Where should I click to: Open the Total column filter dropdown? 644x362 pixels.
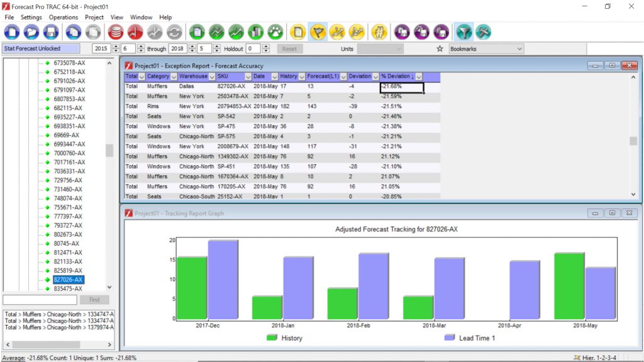[142, 77]
